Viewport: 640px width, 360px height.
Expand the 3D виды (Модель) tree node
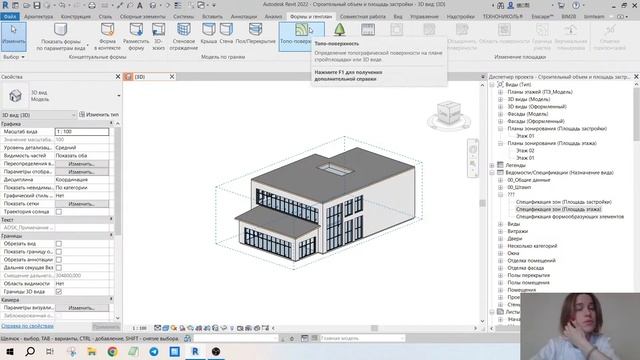500,99
